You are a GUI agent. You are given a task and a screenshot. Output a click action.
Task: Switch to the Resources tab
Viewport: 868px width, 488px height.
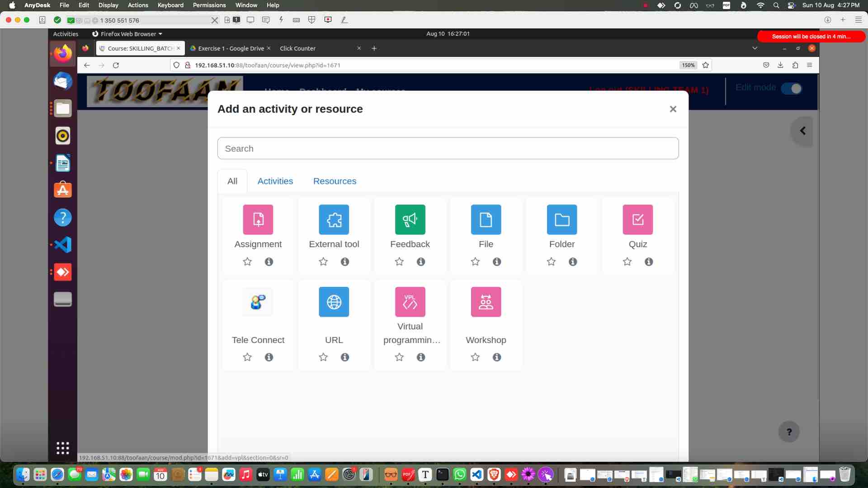click(335, 181)
